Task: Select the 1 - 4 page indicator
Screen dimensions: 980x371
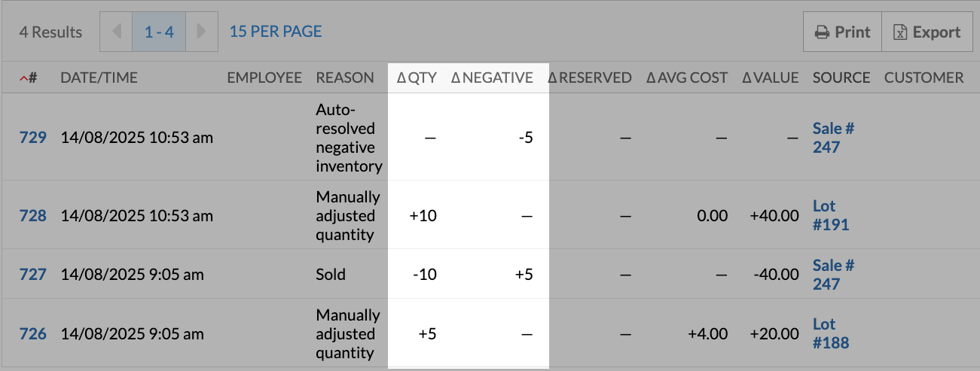Action: (159, 32)
